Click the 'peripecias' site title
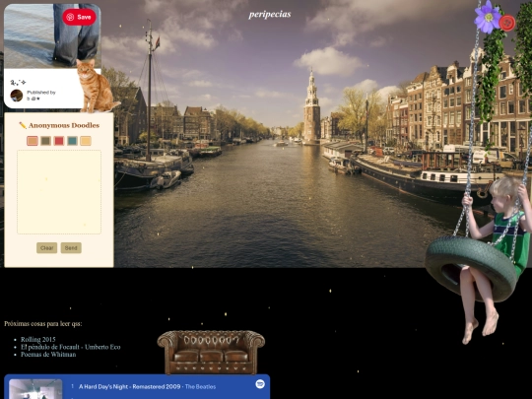 (x=270, y=14)
